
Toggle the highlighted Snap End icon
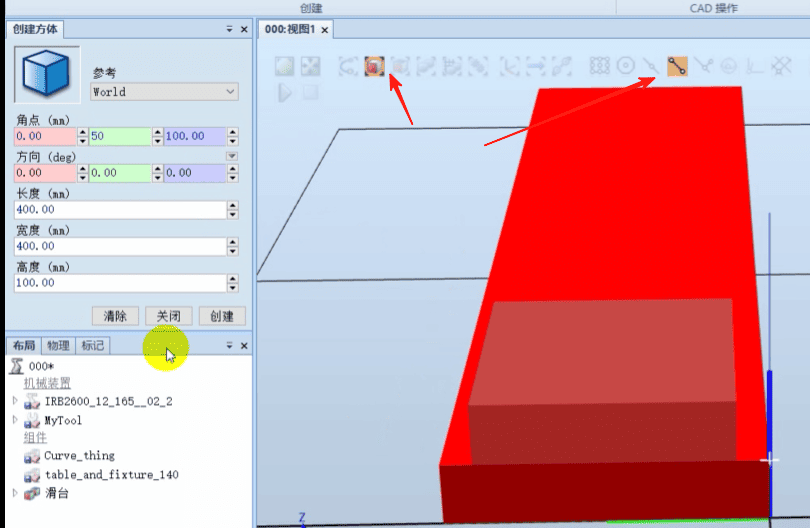(677, 66)
